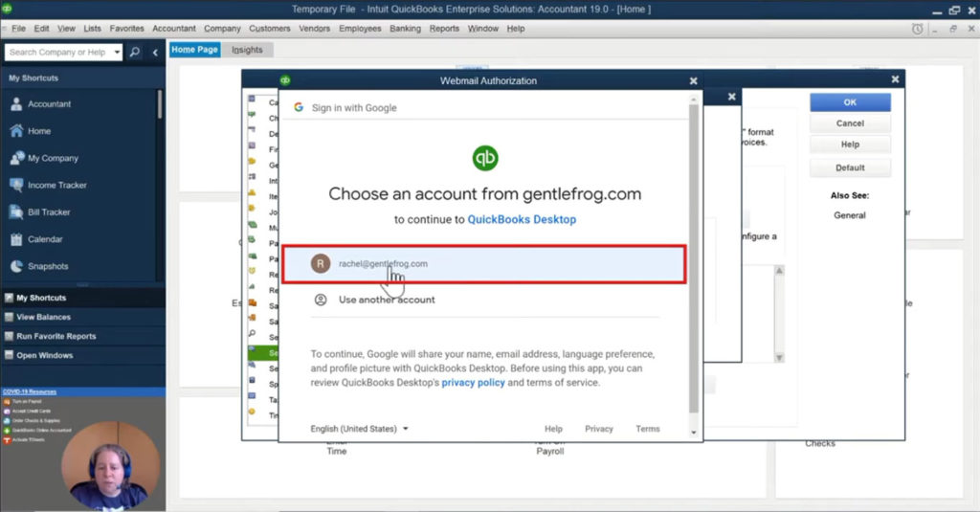980x512 pixels.
Task: Click the Default button in Preferences
Action: tap(850, 167)
